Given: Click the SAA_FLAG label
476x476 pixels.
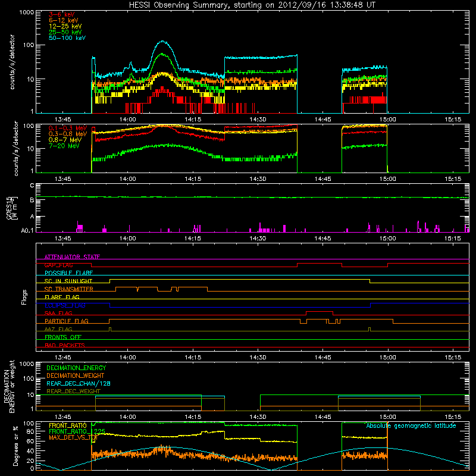Looking at the screenshot, I should tap(58, 313).
